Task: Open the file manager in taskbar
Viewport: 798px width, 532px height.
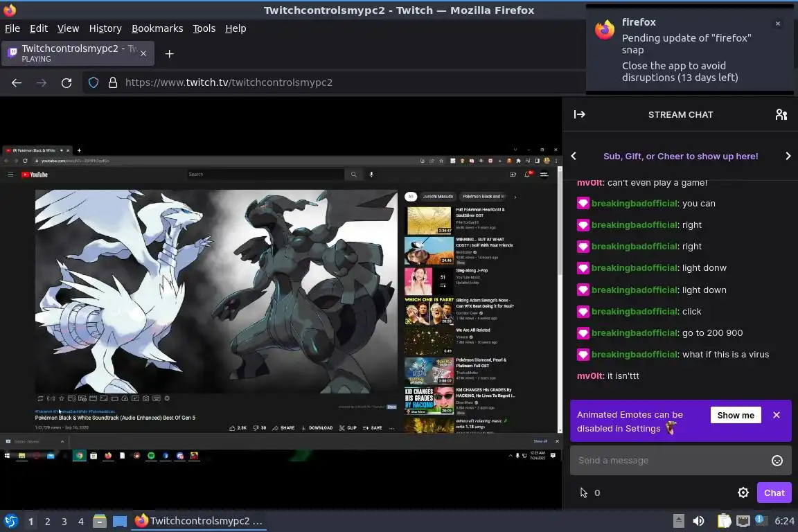Action: click(x=100, y=522)
